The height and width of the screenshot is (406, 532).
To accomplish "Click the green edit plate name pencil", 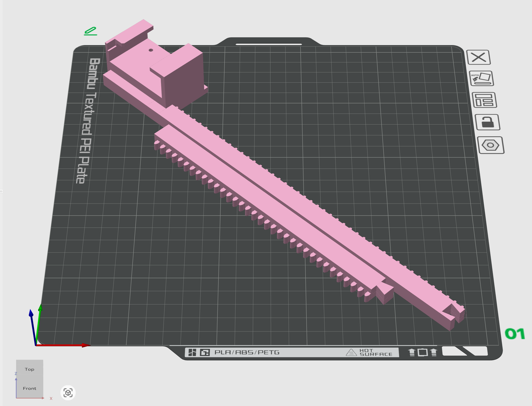I will (x=90, y=31).
